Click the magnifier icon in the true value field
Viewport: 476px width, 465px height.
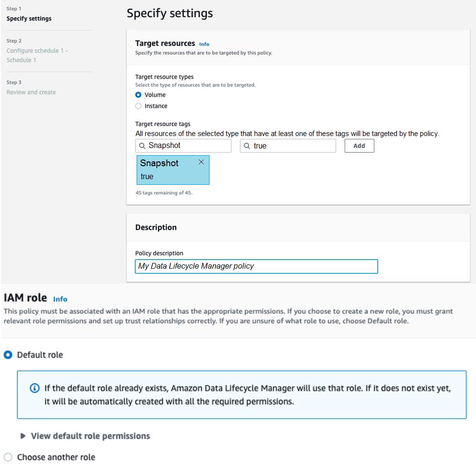pos(247,146)
